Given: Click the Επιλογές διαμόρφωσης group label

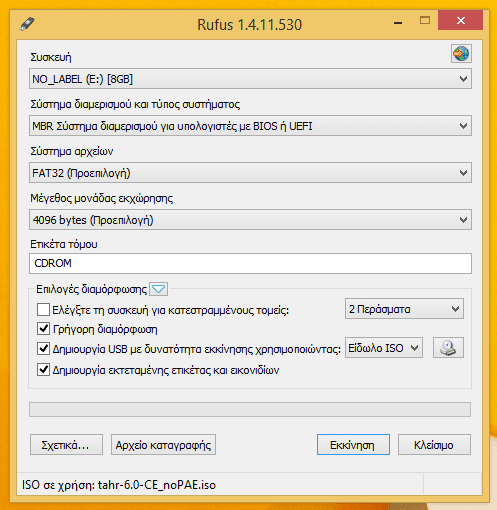Looking at the screenshot, I should 91,289.
